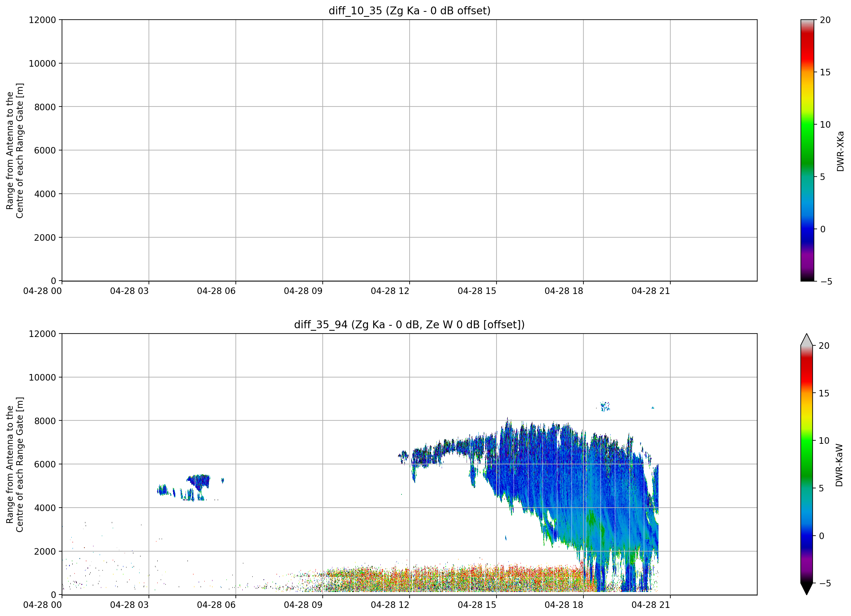Click the 'DWR-XKa' colorbar label
The image size is (851, 616).
point(840,151)
